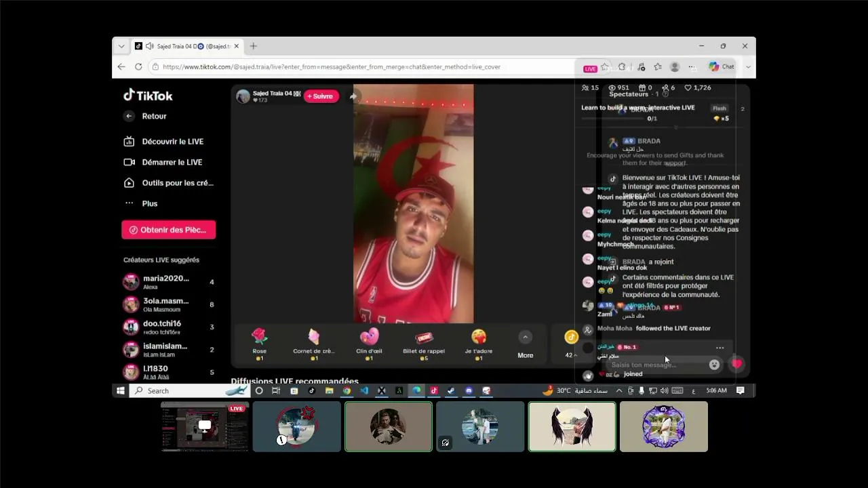This screenshot has height=488, width=868.
Task: View site information lock icon
Action: [x=155, y=66]
